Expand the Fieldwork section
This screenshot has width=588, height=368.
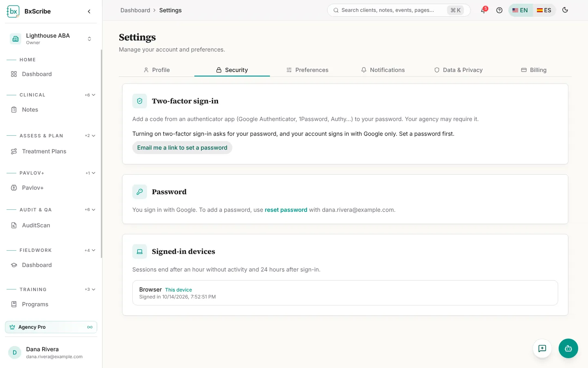(x=90, y=250)
